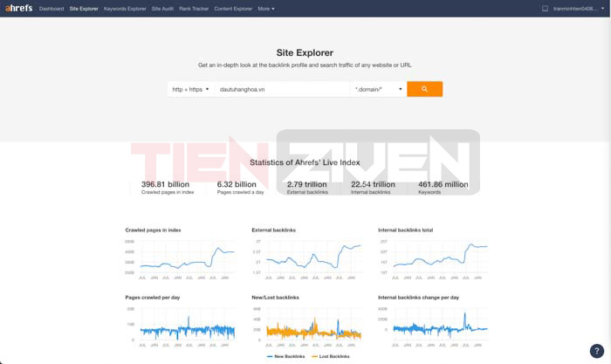The height and width of the screenshot is (364, 611).
Task: Click the New/Lost backlinks chart
Action: 306,326
